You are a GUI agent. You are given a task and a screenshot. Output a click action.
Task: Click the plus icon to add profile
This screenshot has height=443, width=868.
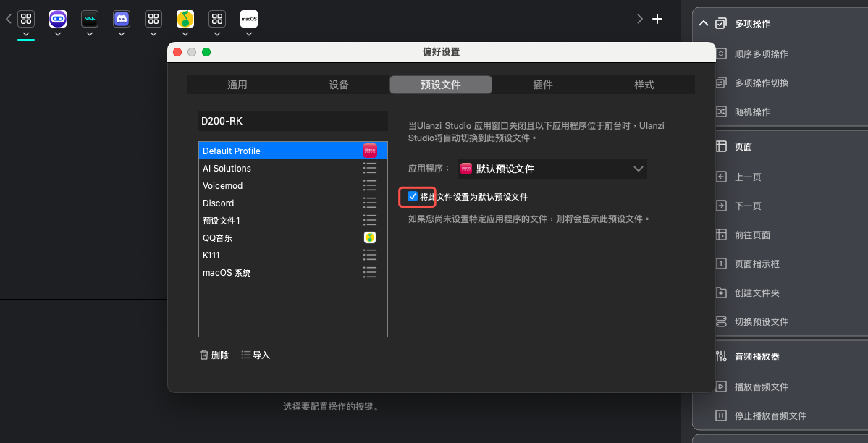click(x=657, y=20)
